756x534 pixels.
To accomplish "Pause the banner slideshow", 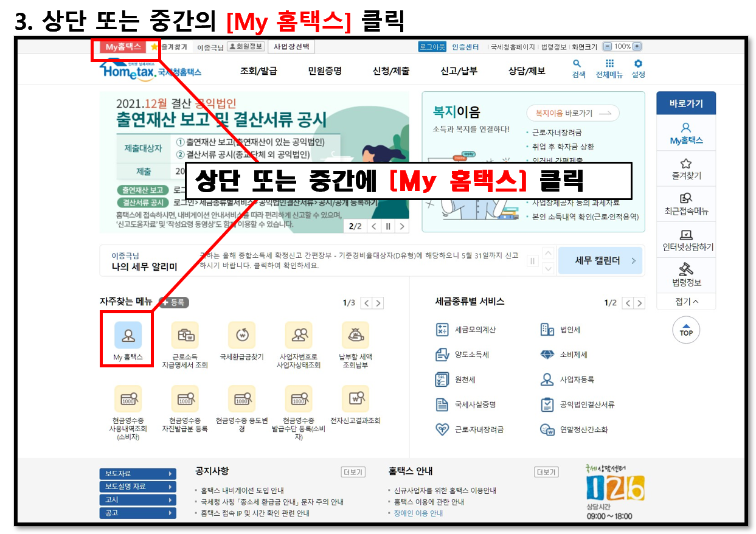I will [x=388, y=226].
